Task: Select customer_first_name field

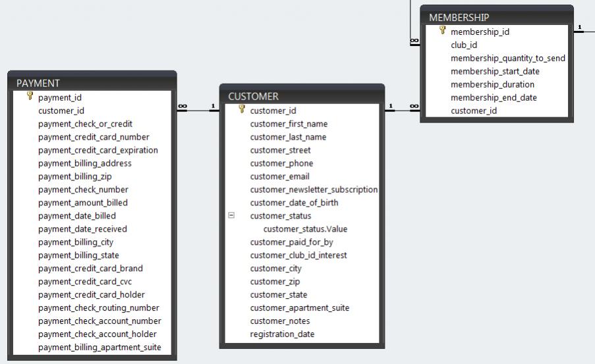Action: click(289, 124)
